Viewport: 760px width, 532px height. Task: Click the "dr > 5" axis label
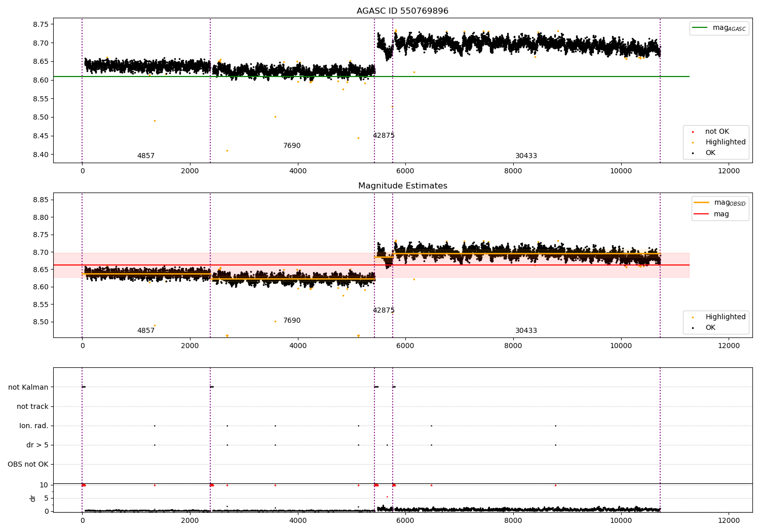click(37, 445)
